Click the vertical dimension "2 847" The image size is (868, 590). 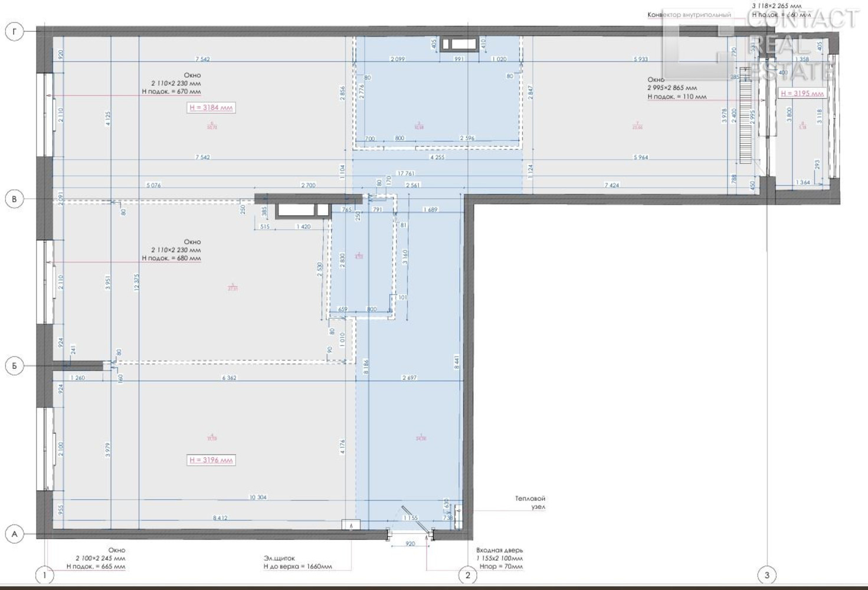530,93
